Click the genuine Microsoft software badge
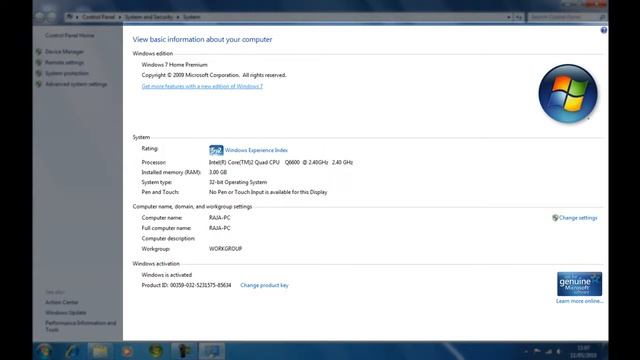The height and width of the screenshot is (360, 640). tap(579, 284)
